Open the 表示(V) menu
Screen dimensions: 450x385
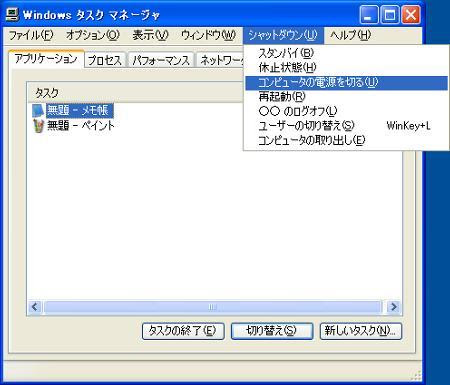[x=150, y=35]
